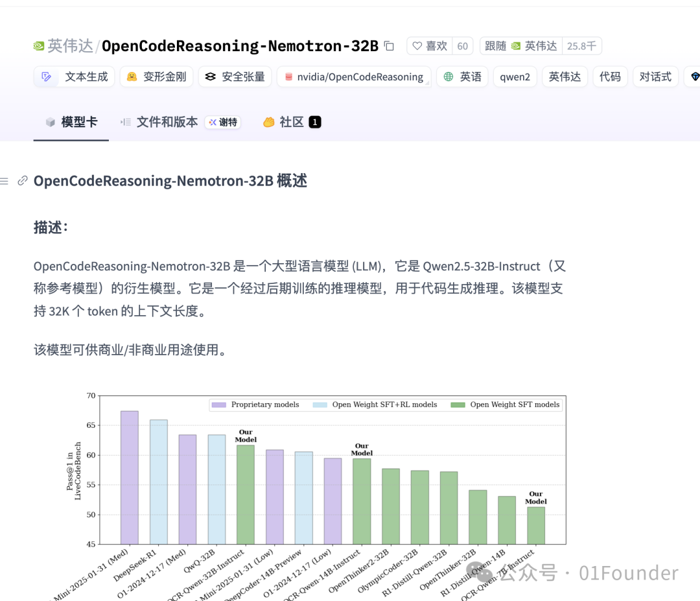This screenshot has height=601, width=700.
Task: Click the text-generation icon in 文本生成 tag
Action: (x=47, y=77)
